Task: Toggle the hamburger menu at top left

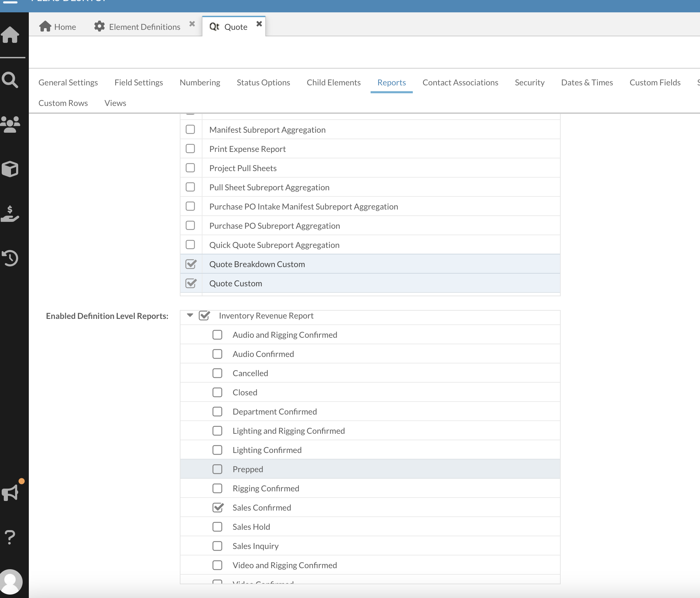Action: point(10,2)
